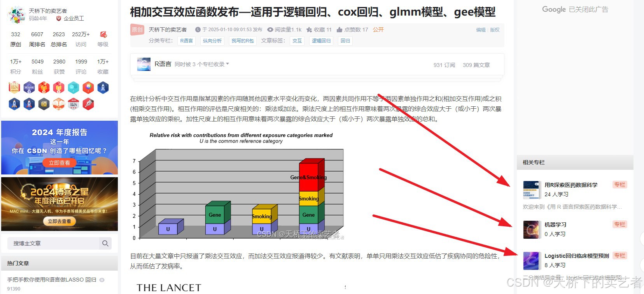Click the search magnifier icon
This screenshot has width=644, height=294.
(105, 243)
